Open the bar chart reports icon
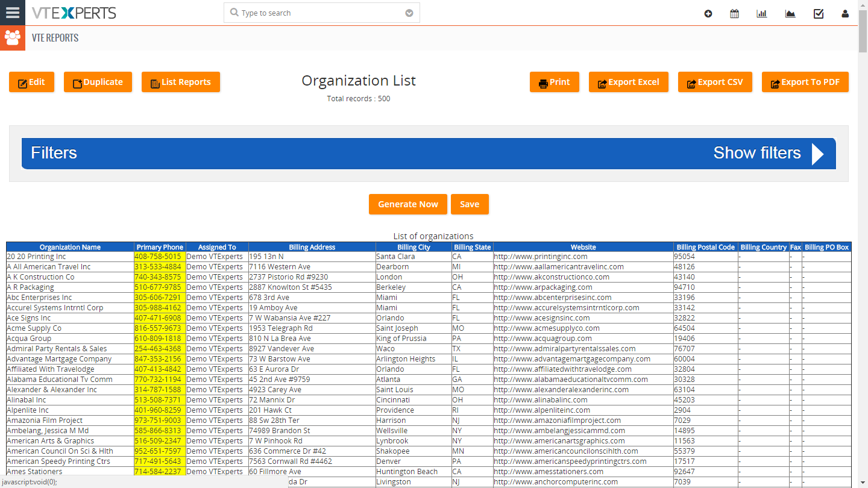 click(x=762, y=13)
